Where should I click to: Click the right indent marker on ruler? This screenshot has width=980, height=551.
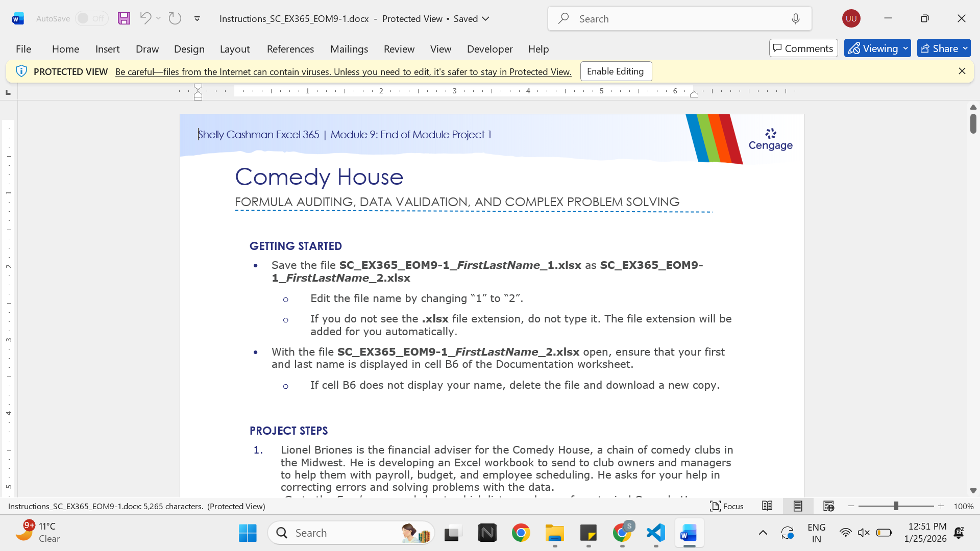694,94
